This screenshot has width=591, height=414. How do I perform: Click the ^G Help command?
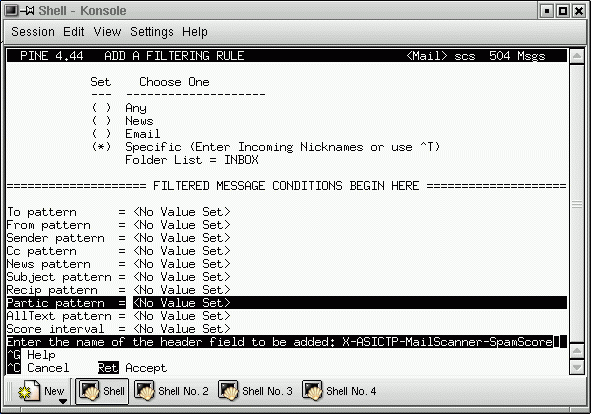click(x=31, y=355)
